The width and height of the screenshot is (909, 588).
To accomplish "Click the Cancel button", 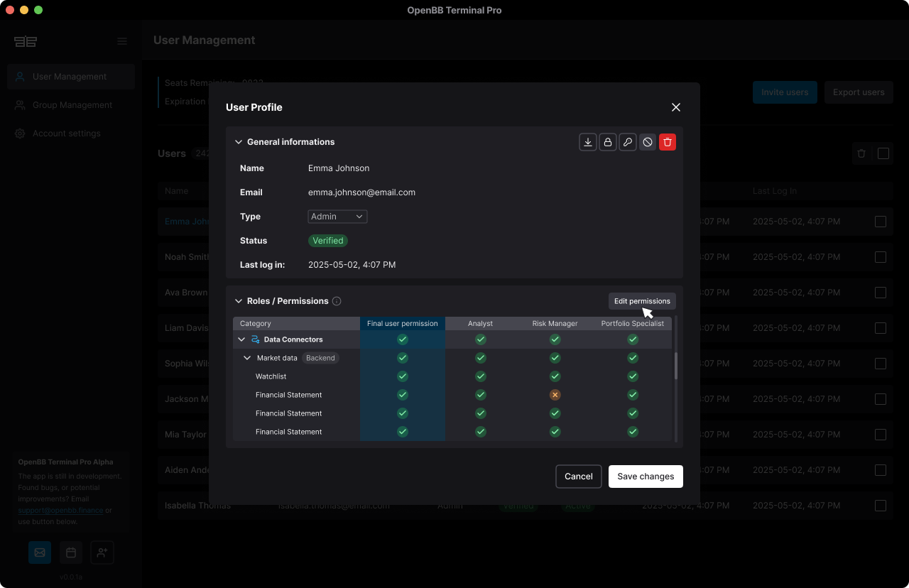I will coord(579,477).
